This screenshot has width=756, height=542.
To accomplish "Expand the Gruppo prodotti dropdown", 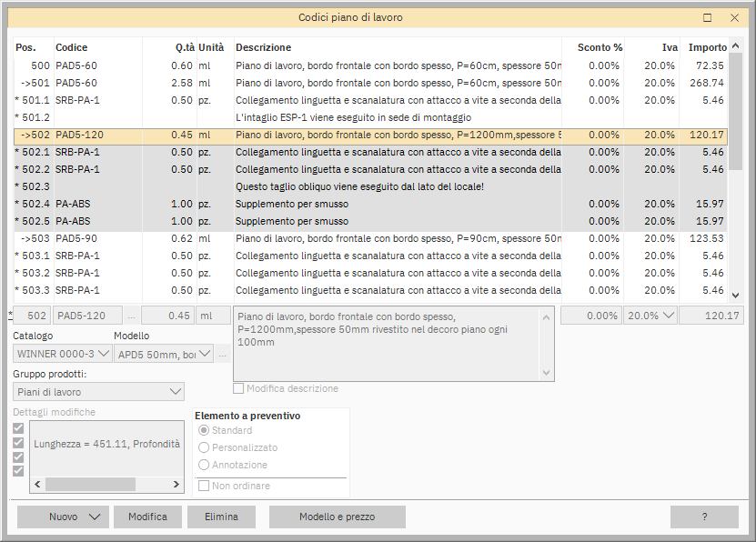I will pyautogui.click(x=98, y=392).
